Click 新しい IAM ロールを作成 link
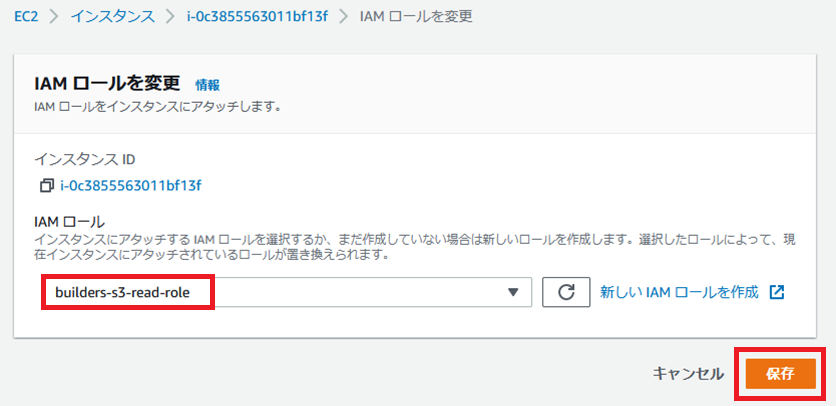Viewport: 836px width, 406px height. pos(679,292)
